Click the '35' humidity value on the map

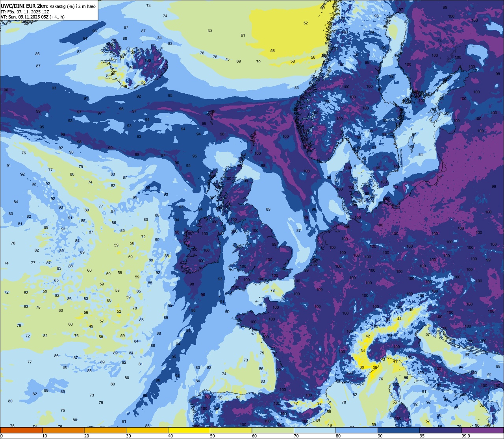pyautogui.click(x=375, y=368)
